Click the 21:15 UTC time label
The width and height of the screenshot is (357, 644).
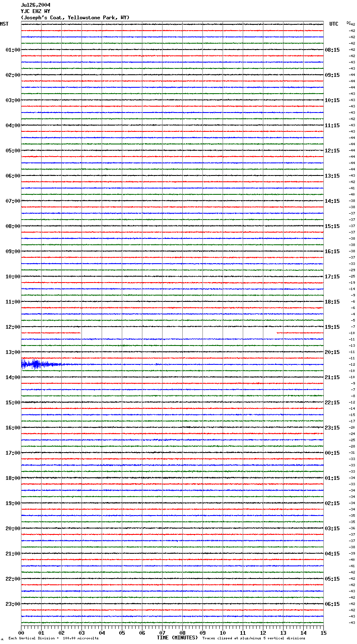(332, 377)
